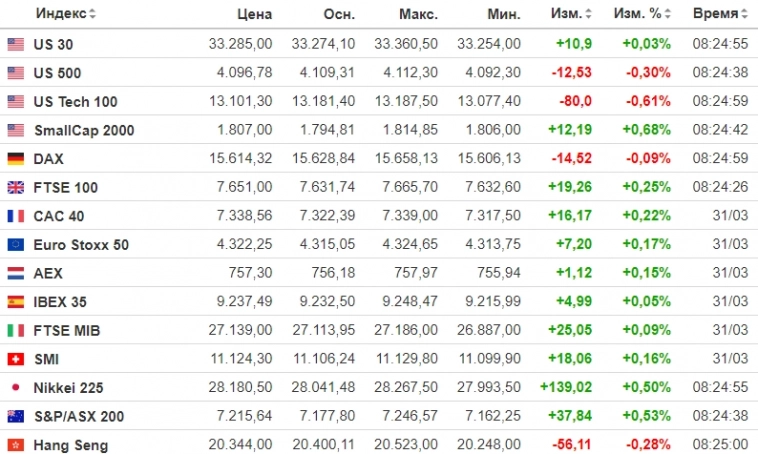Click the Swiss flag beside SMI
The image size is (758, 454).
pos(15,359)
